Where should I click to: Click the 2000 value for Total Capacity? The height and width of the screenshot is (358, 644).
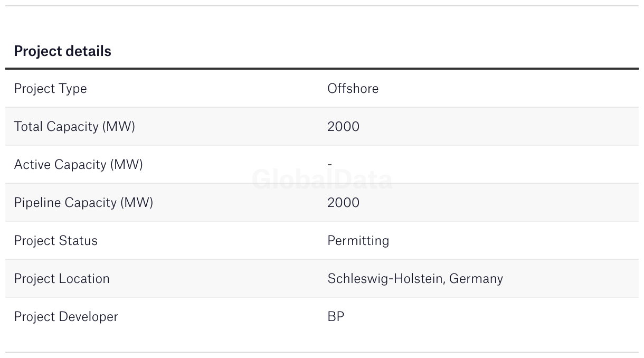click(343, 127)
